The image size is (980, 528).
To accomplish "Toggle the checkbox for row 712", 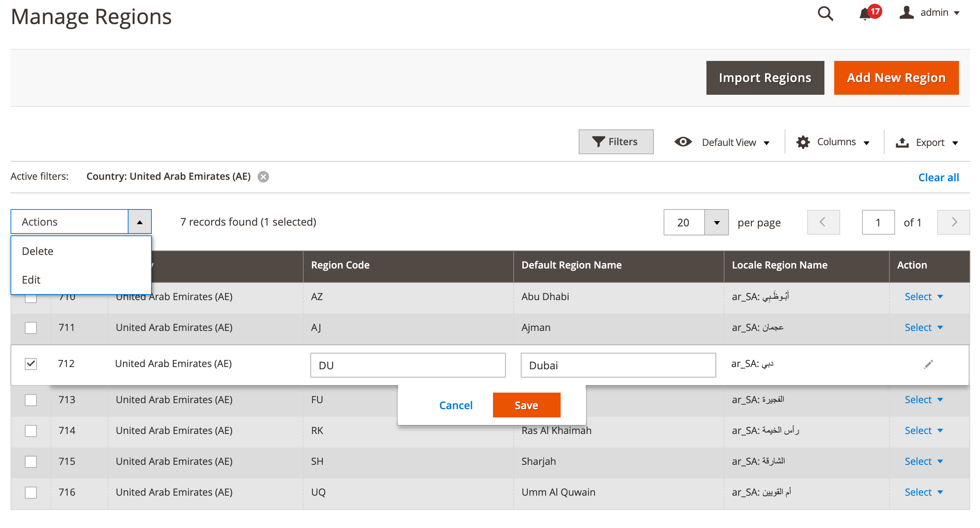I will (x=30, y=364).
